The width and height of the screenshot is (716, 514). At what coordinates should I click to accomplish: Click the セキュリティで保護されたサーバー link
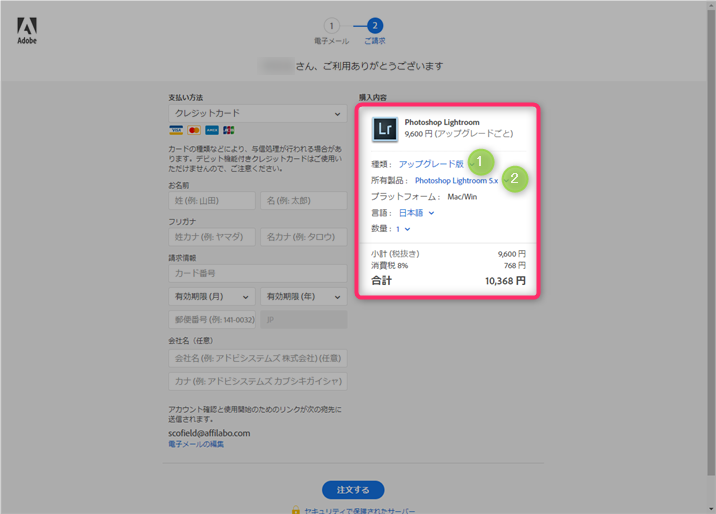coord(360,510)
